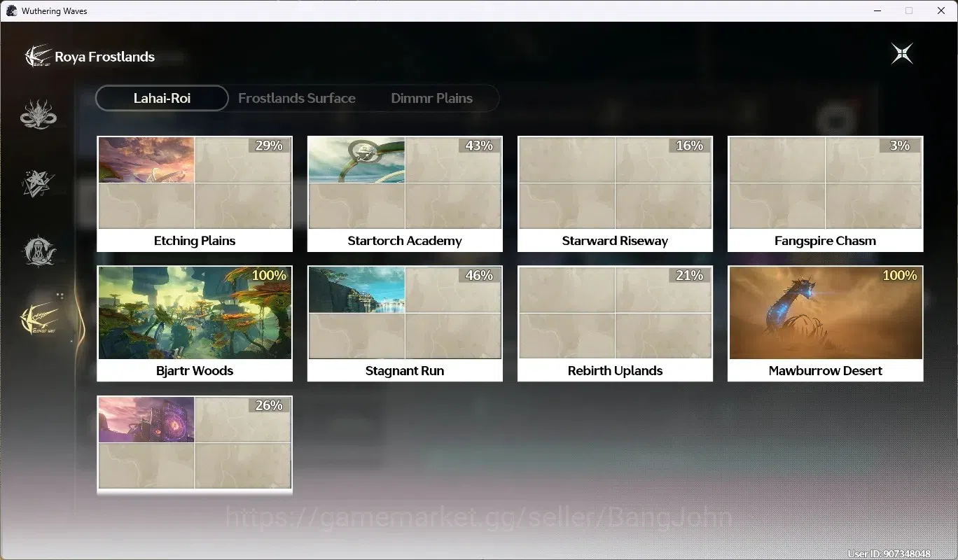The width and height of the screenshot is (958, 560).
Task: Click the 43% progress badge on Startorch Academy
Action: (x=479, y=146)
